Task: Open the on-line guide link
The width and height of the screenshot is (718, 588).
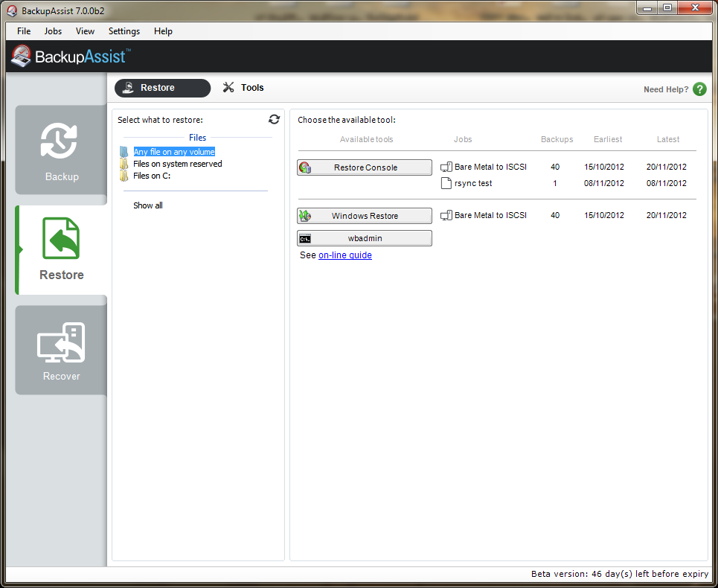Action: point(345,255)
